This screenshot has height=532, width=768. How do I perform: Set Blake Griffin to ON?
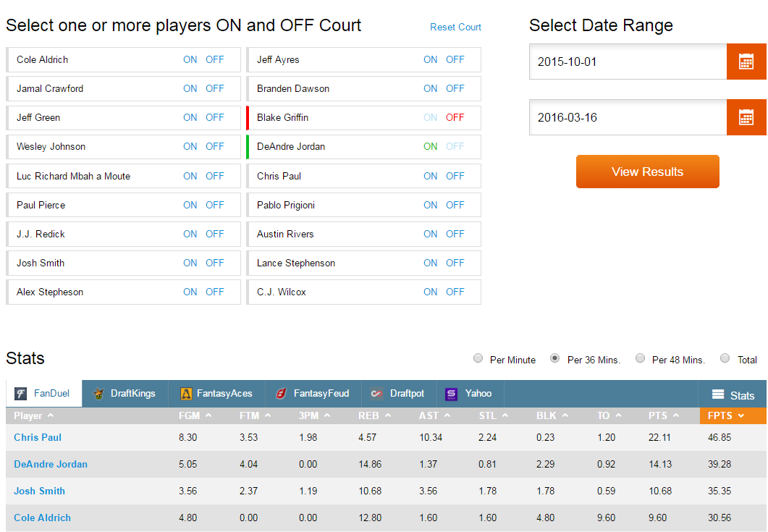coord(431,117)
